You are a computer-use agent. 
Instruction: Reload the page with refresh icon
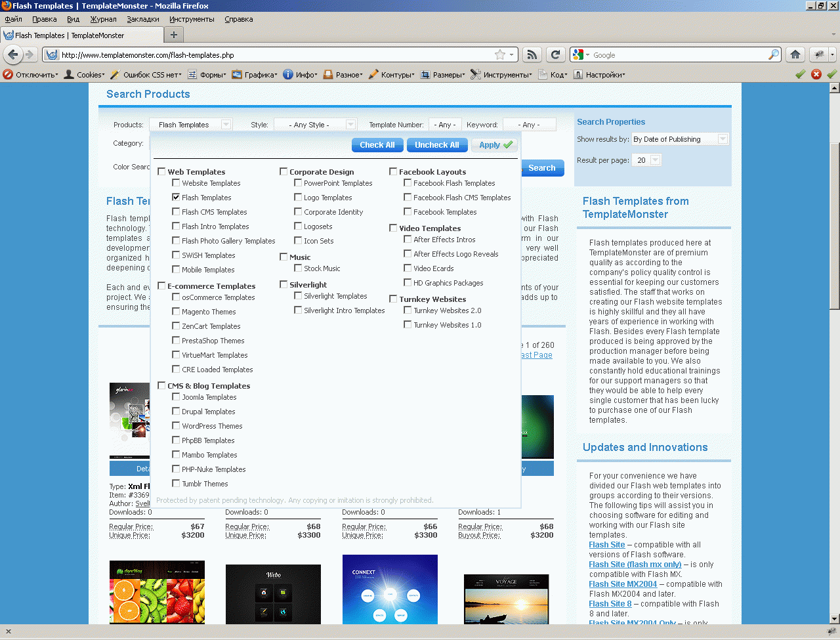coord(556,54)
